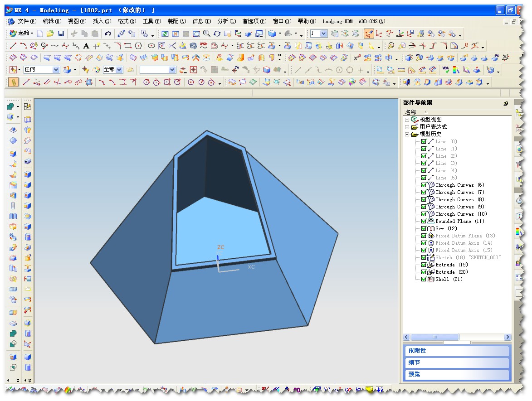Open the 任何 selection filter dropdown

coord(56,69)
